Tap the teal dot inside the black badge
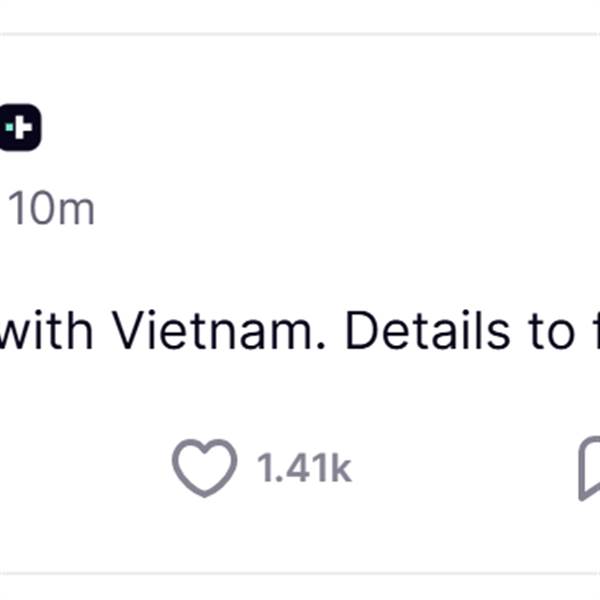This screenshot has width=600, height=600. (x=9, y=127)
